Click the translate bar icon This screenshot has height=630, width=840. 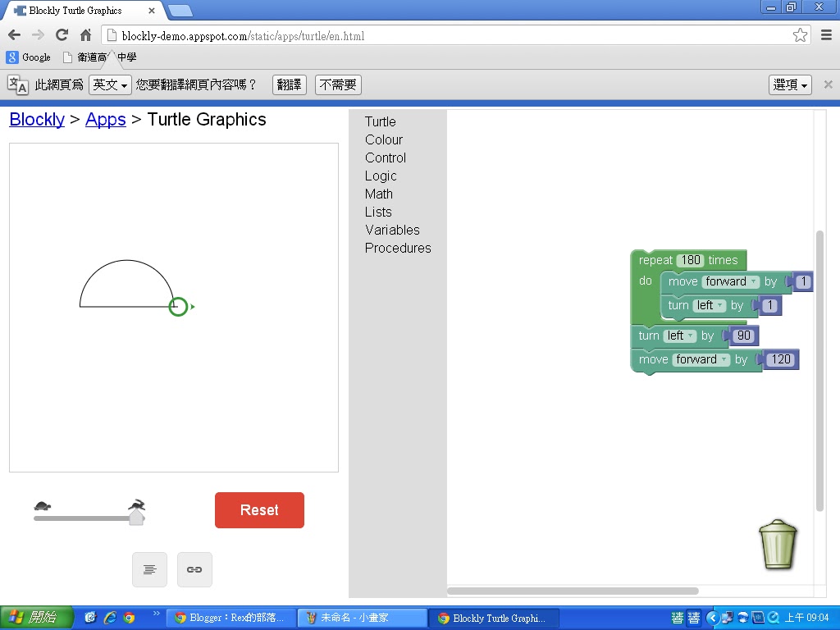(18, 84)
